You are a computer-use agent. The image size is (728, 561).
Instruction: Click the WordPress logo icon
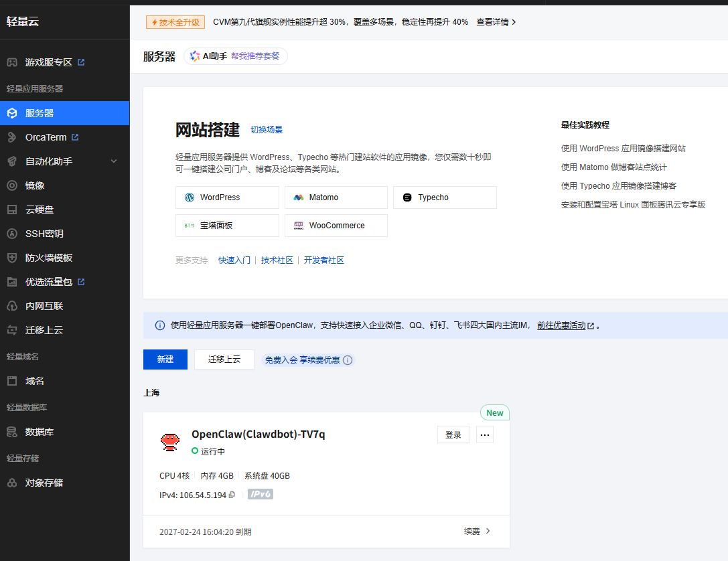190,197
